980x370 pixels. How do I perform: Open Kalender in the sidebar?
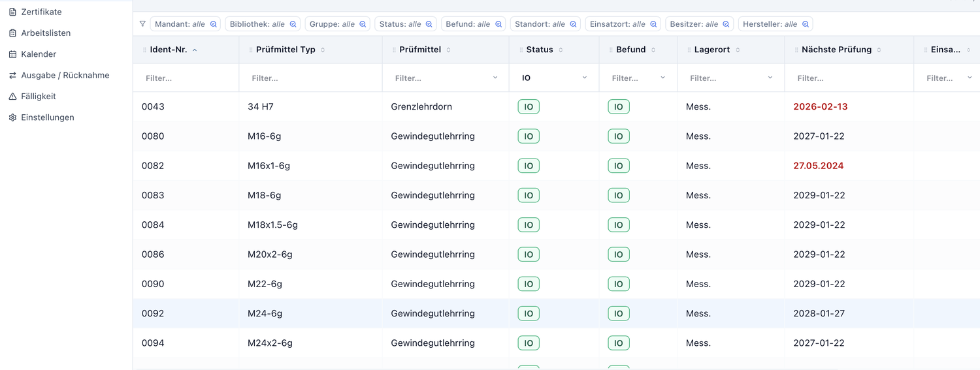pyautogui.click(x=39, y=54)
